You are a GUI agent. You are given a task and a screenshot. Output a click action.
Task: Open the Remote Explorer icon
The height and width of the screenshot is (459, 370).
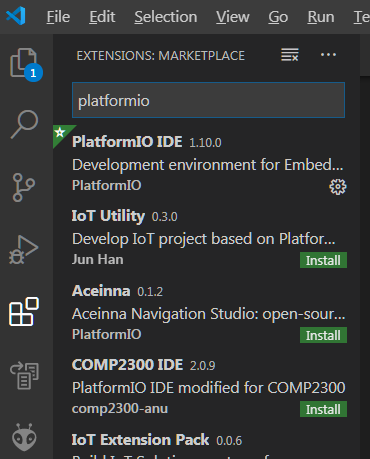pyautogui.click(x=24, y=375)
